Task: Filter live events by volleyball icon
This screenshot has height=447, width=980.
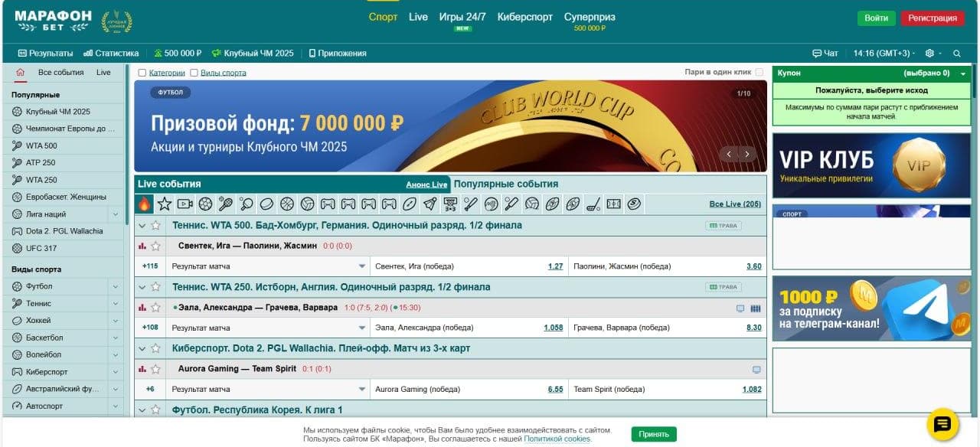Action: pyautogui.click(x=308, y=204)
